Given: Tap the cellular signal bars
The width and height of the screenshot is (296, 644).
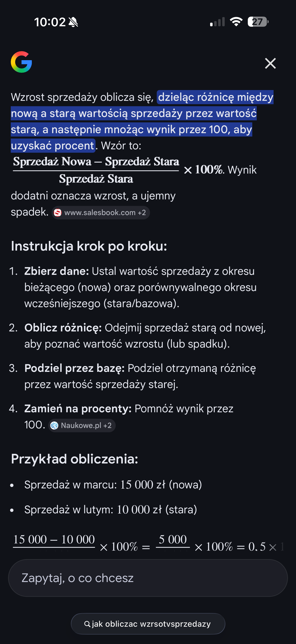Looking at the screenshot, I should [x=217, y=22].
